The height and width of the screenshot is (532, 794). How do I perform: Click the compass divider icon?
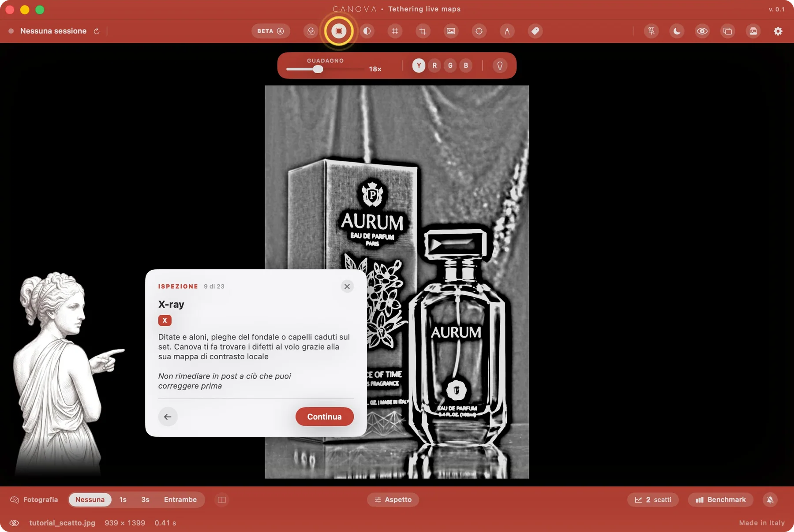pyautogui.click(x=507, y=31)
